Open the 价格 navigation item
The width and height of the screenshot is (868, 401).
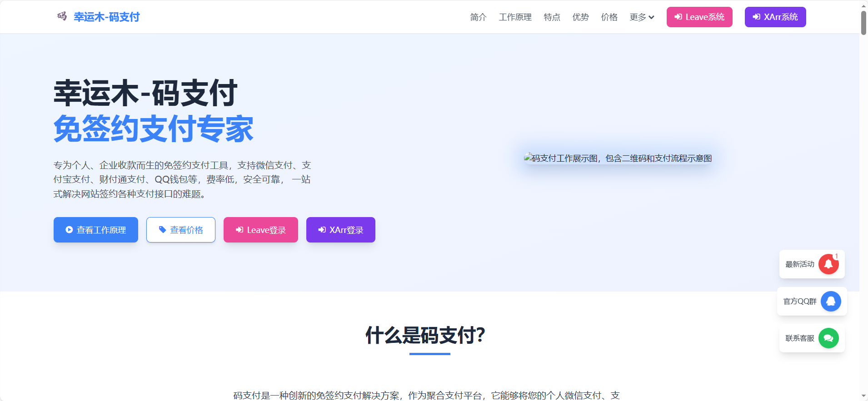click(x=609, y=17)
